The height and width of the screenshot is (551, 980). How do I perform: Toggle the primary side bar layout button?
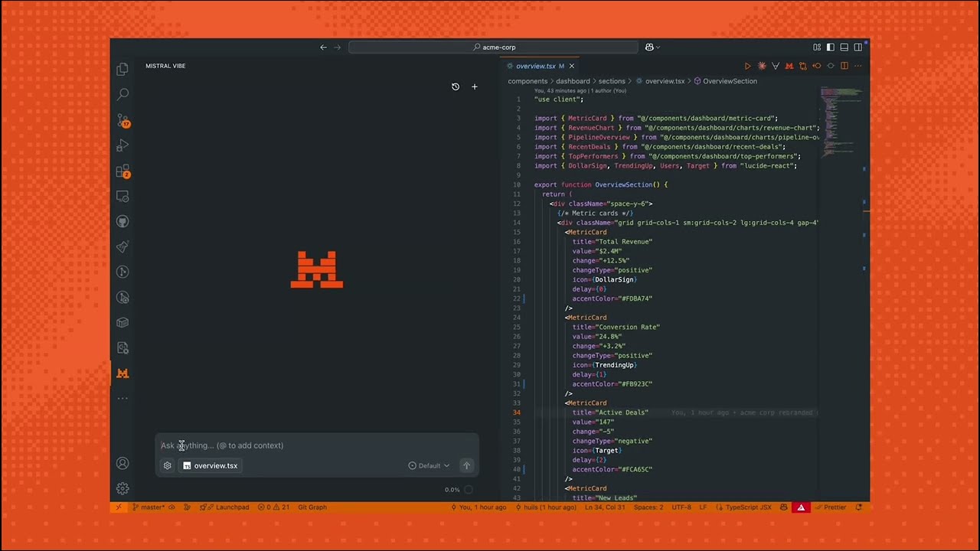point(831,47)
